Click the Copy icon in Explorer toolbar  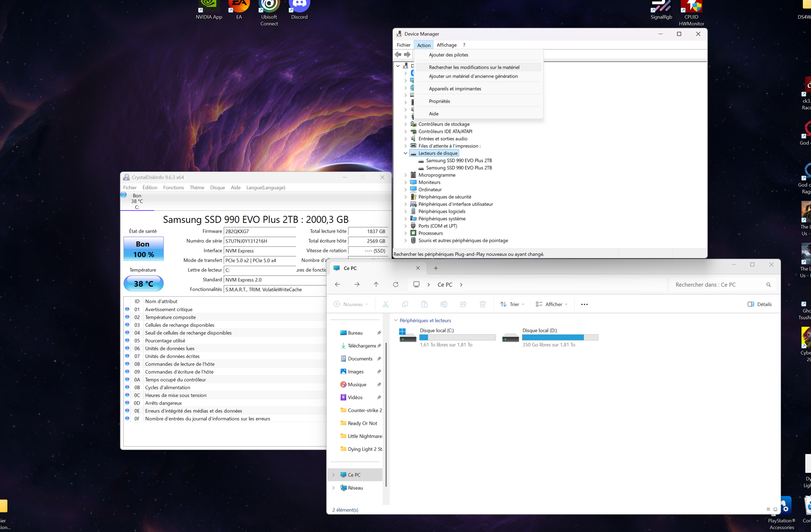coord(405,304)
